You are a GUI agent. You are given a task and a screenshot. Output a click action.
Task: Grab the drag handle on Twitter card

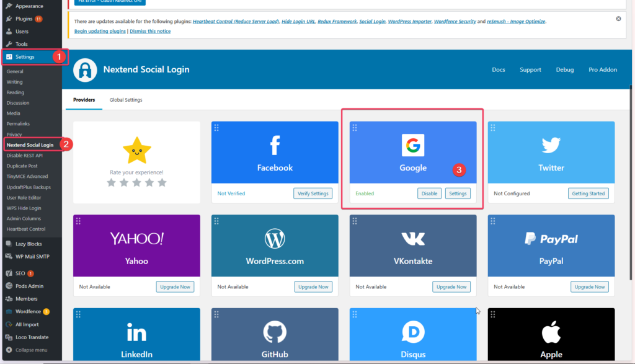493,128
